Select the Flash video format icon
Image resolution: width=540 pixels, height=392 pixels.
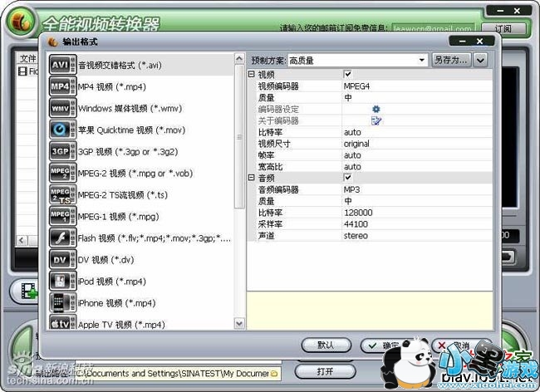coord(62,238)
